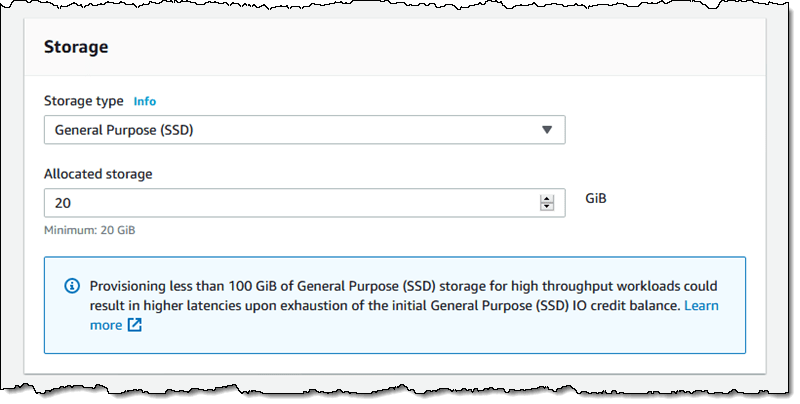The height and width of the screenshot is (404, 800).
Task: Click the word 'Learn' ending the alert's second line
Action: point(701,306)
